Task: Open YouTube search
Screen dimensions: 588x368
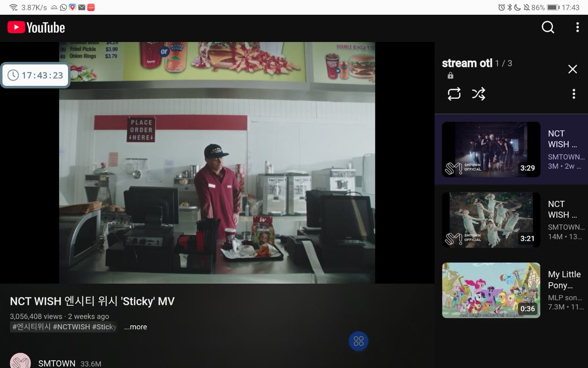Action: (548, 27)
